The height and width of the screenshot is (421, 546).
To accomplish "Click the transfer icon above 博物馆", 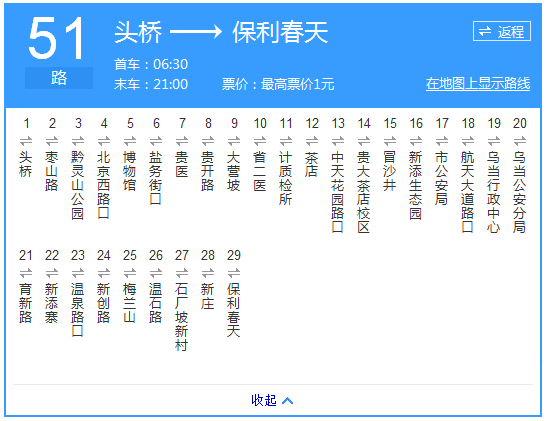I will click(x=130, y=141).
